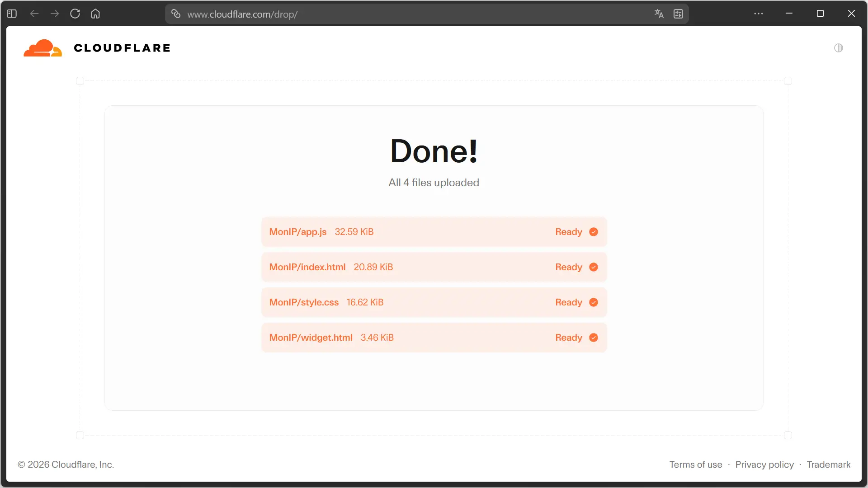Click the checkmark icon for index.html
This screenshot has width=868, height=488.
[x=594, y=267]
